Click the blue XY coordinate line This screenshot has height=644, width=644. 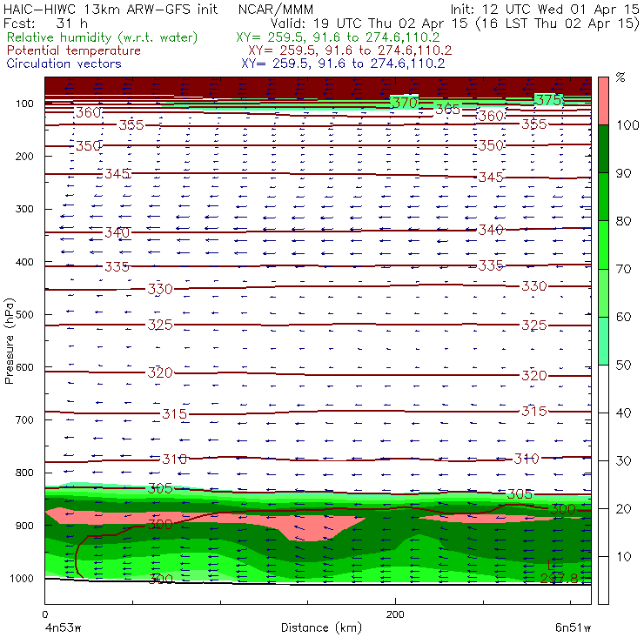[343, 64]
